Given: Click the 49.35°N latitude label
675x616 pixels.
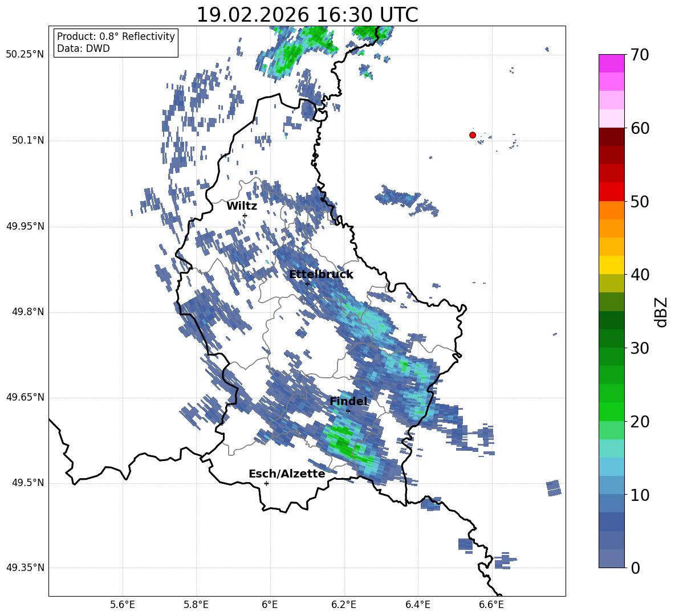Looking at the screenshot, I should click(25, 568).
